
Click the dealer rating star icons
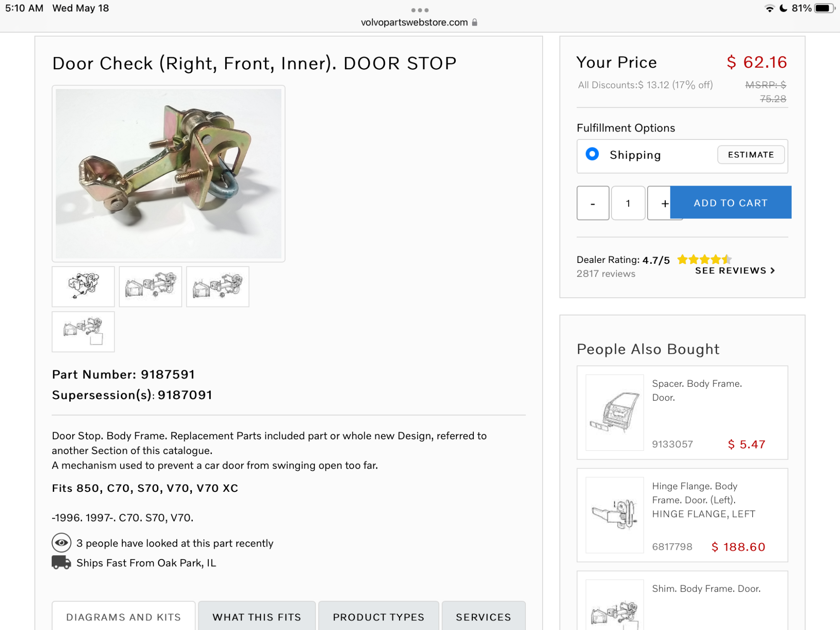coord(704,259)
